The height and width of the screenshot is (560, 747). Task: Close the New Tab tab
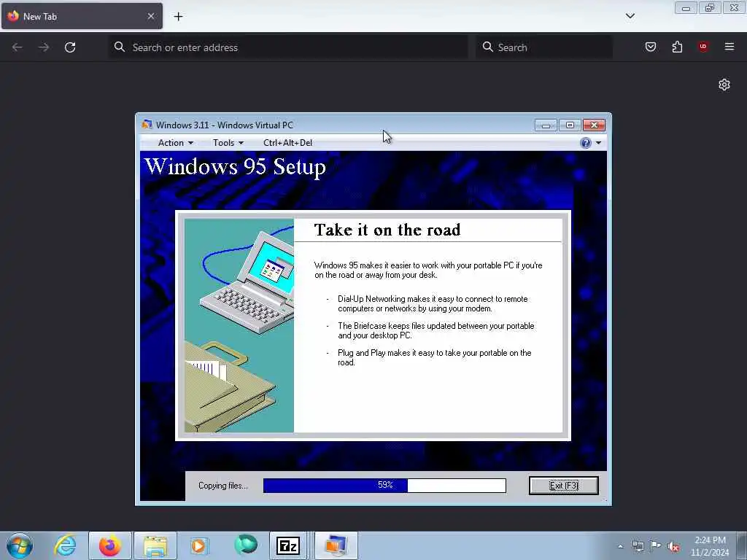point(151,16)
